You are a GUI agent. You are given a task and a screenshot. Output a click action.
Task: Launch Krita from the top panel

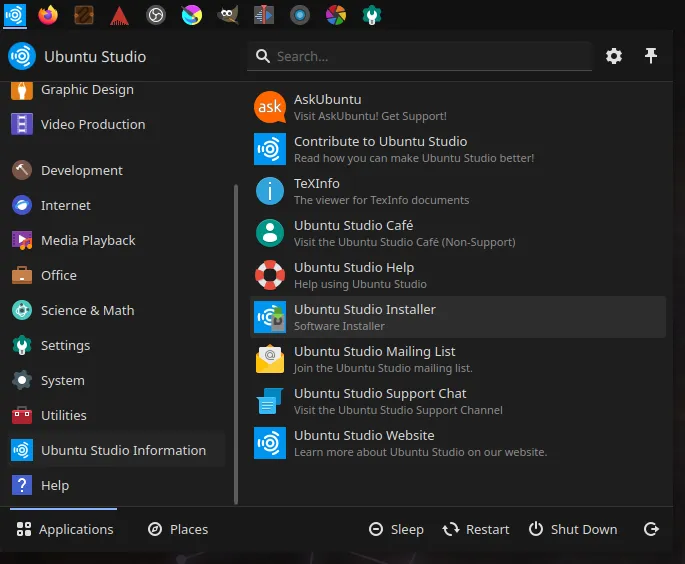[x=192, y=15]
